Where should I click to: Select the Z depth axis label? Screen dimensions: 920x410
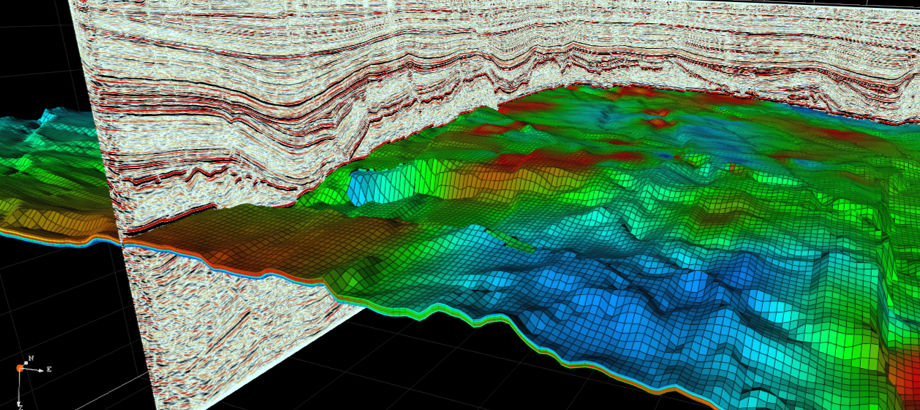[x=20, y=405]
